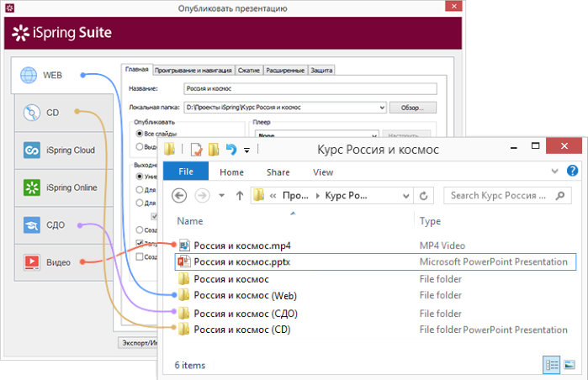Screen dimensions: 588x380
Task: Open Customize Quick Access Toolbar dropdown
Action: pyautogui.click(x=246, y=150)
